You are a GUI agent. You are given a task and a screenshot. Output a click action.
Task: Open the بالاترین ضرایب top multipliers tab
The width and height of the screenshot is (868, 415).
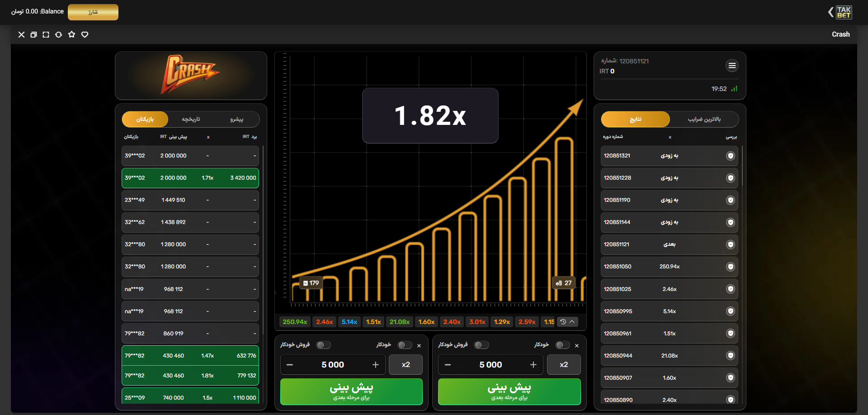[x=704, y=119]
